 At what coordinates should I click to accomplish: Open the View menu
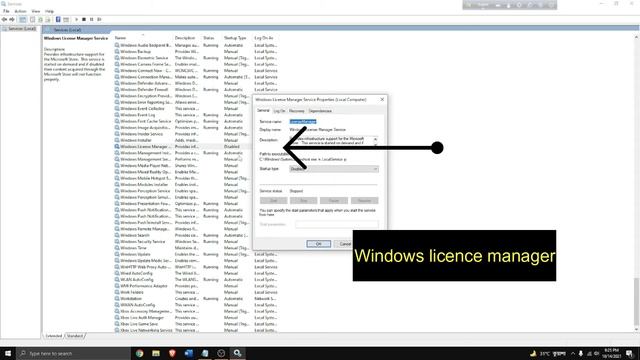point(36,11)
